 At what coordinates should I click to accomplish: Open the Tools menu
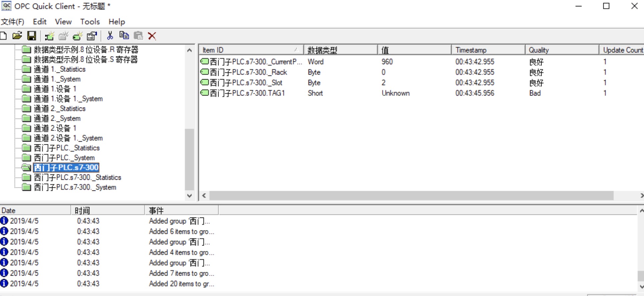pyautogui.click(x=90, y=22)
